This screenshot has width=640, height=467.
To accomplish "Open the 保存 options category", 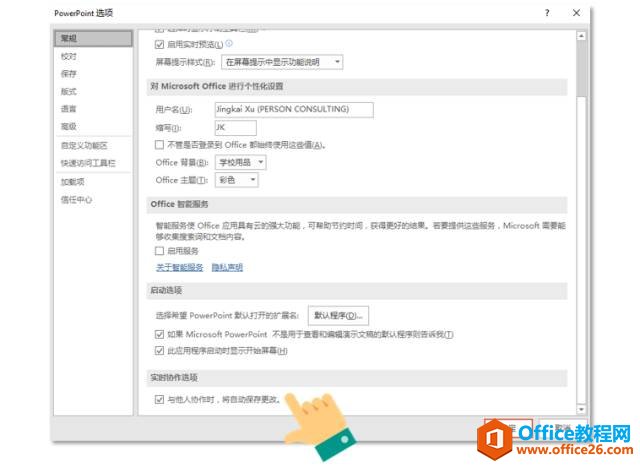I will [69, 74].
